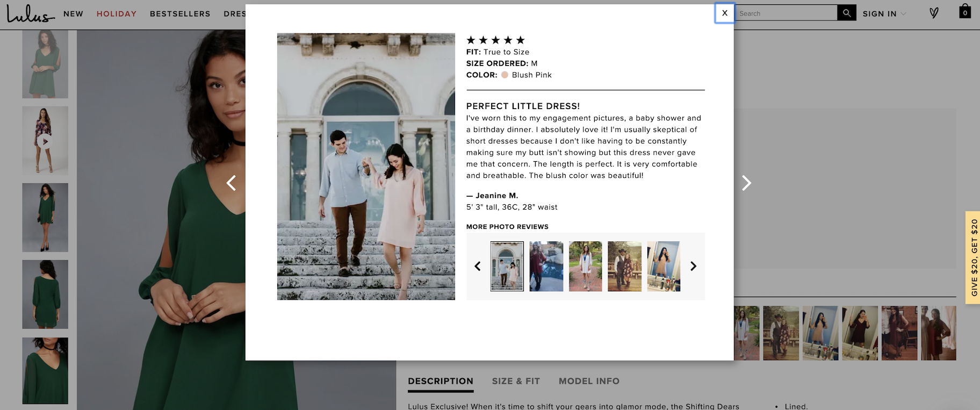Close the photo review popup
Screen dimensions: 980x410
724,13
